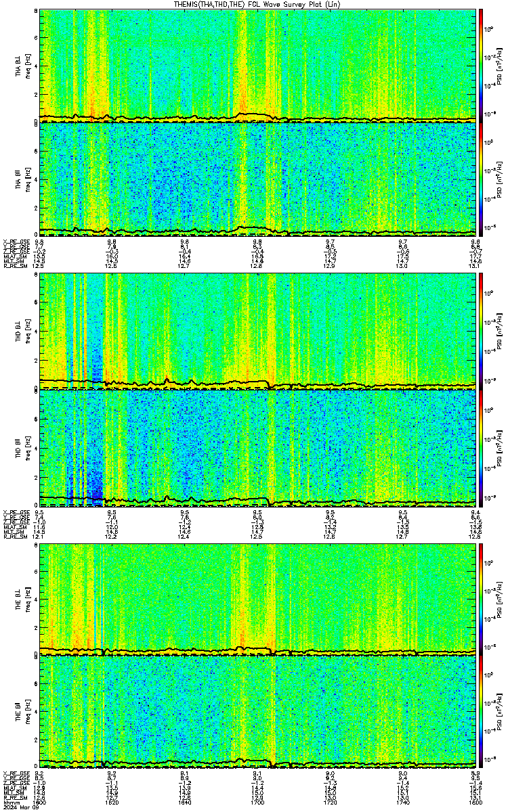
Task: Click the THEMIS FGL Wave Survey Plot title
Action: (258, 4)
